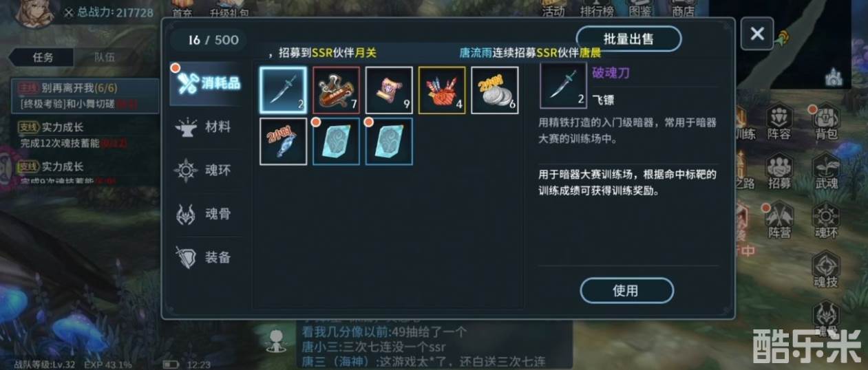Select the 消耗品 consumables category
This screenshot has height=370, width=868.
pyautogui.click(x=206, y=83)
